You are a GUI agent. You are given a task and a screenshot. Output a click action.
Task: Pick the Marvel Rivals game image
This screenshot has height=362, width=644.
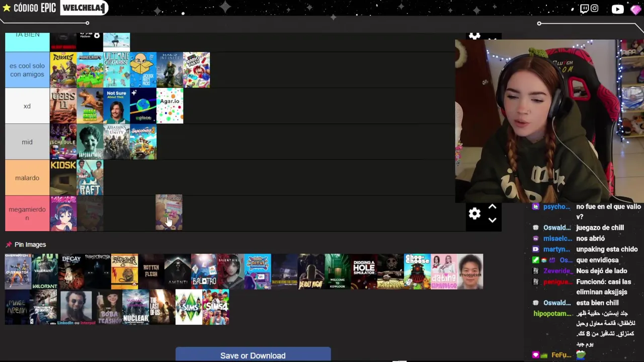tap(63, 70)
